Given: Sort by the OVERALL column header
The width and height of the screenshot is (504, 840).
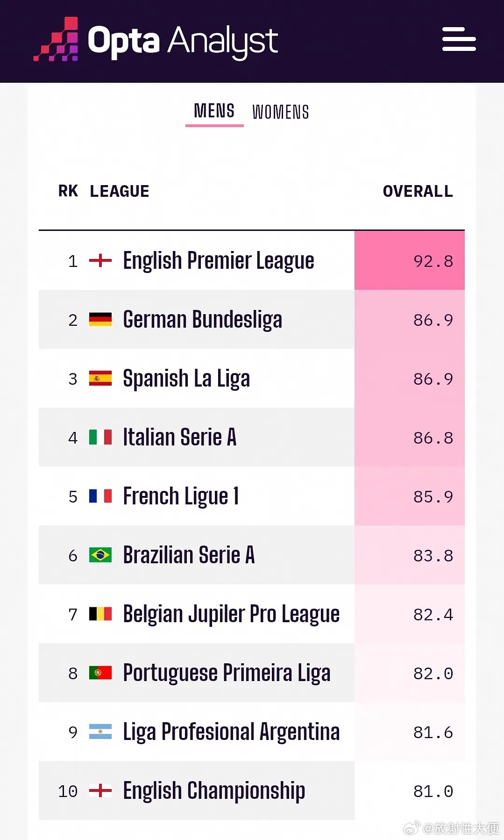Looking at the screenshot, I should tap(418, 191).
